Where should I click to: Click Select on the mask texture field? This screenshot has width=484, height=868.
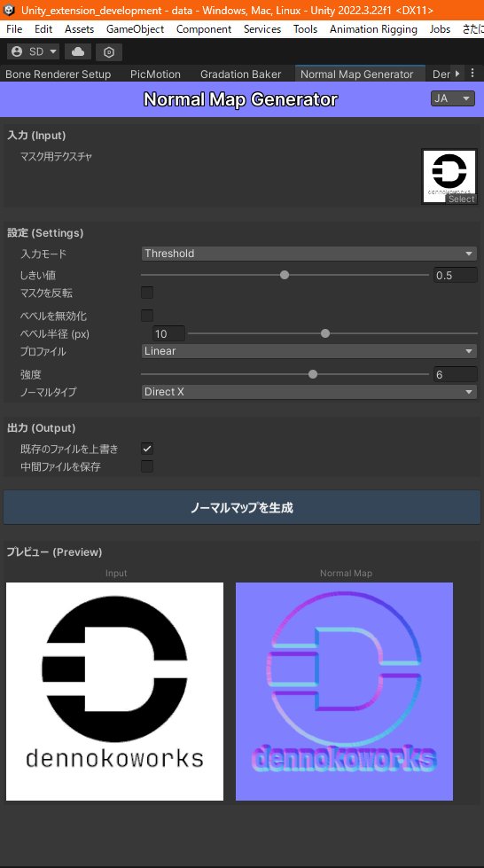[x=461, y=199]
